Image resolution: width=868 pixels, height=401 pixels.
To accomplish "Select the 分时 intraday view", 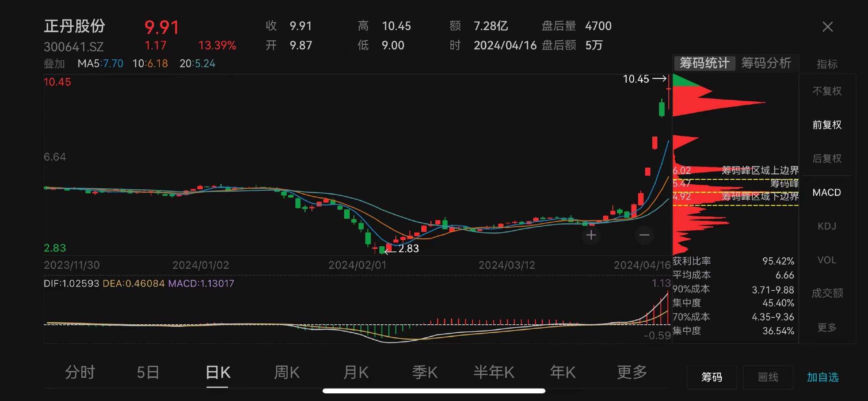I will (x=79, y=372).
